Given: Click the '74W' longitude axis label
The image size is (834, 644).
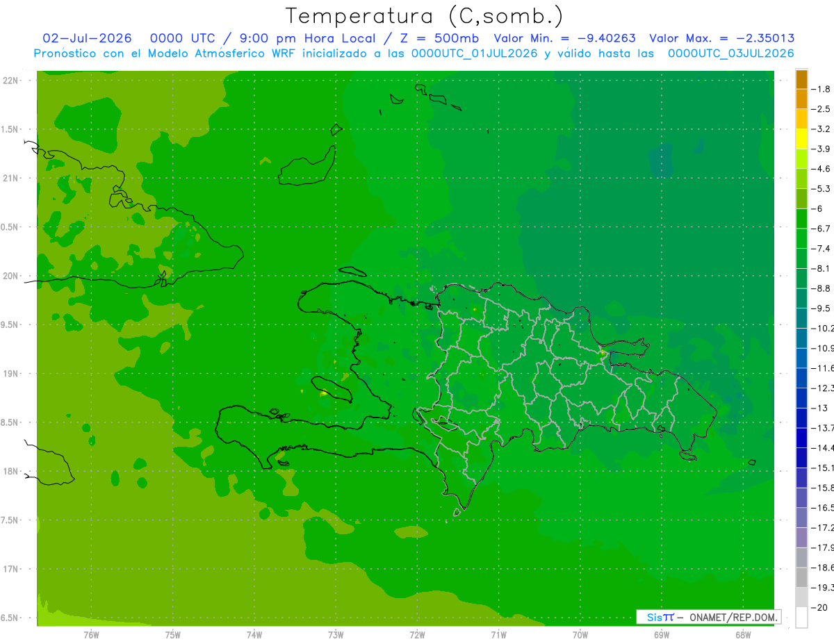Looking at the screenshot, I should [254, 634].
